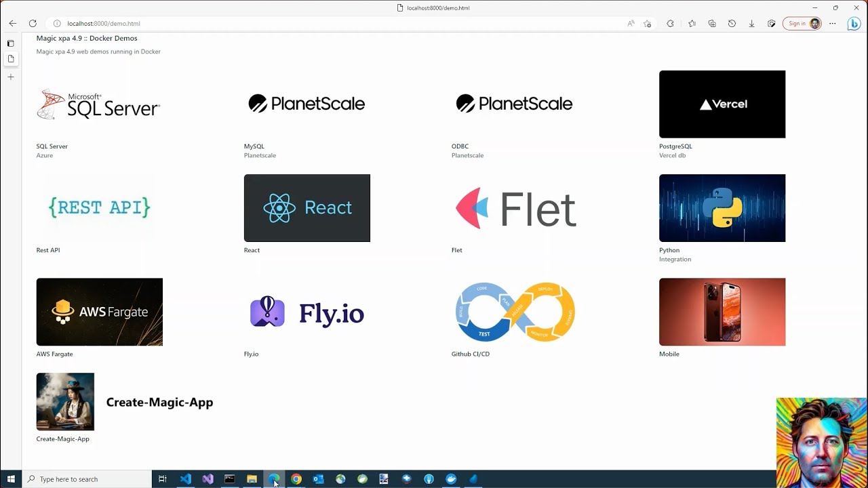This screenshot has width=868, height=488.
Task: Click the SQL Server caption link
Action: point(52,146)
